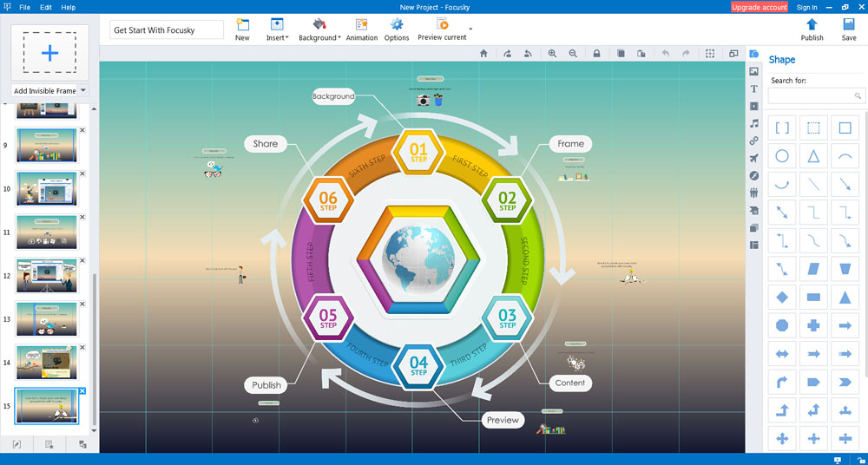Image resolution: width=868 pixels, height=465 pixels.
Task: Open the Help menu
Action: click(69, 7)
